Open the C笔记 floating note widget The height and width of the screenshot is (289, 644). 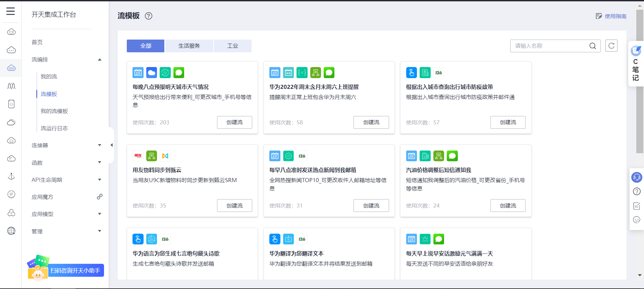pyautogui.click(x=636, y=64)
